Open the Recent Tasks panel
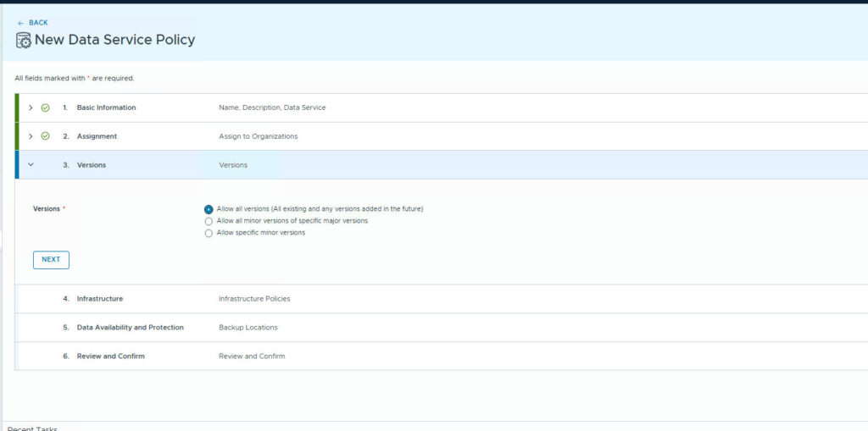 click(x=32, y=428)
